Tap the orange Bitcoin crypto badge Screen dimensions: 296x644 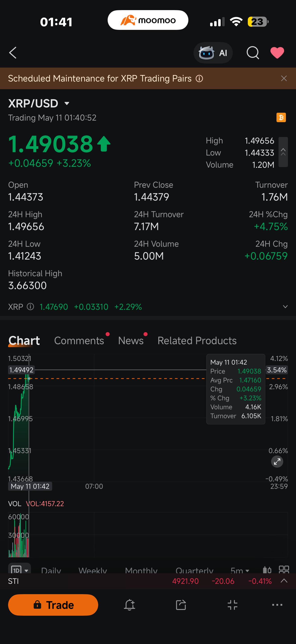coord(281,117)
